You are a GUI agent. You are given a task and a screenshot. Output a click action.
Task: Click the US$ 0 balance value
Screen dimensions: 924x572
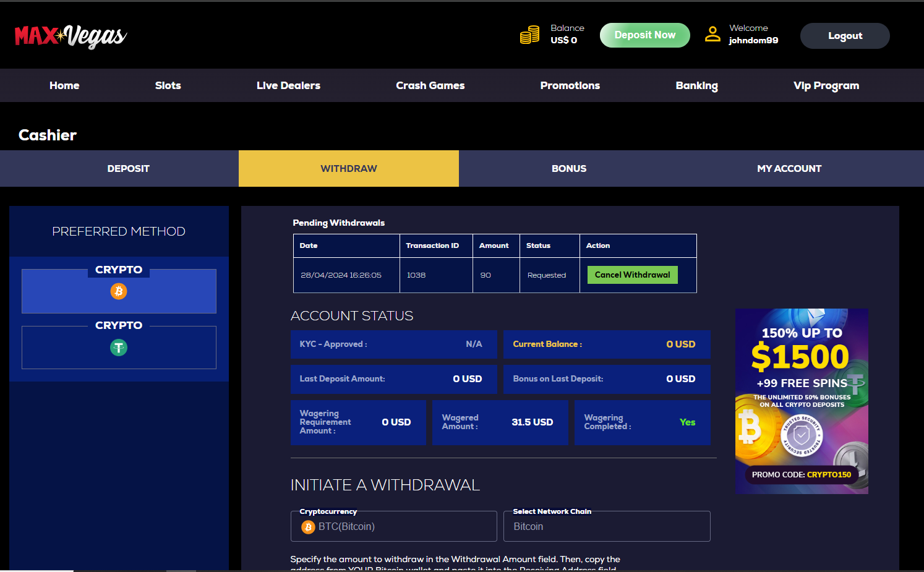563,40
